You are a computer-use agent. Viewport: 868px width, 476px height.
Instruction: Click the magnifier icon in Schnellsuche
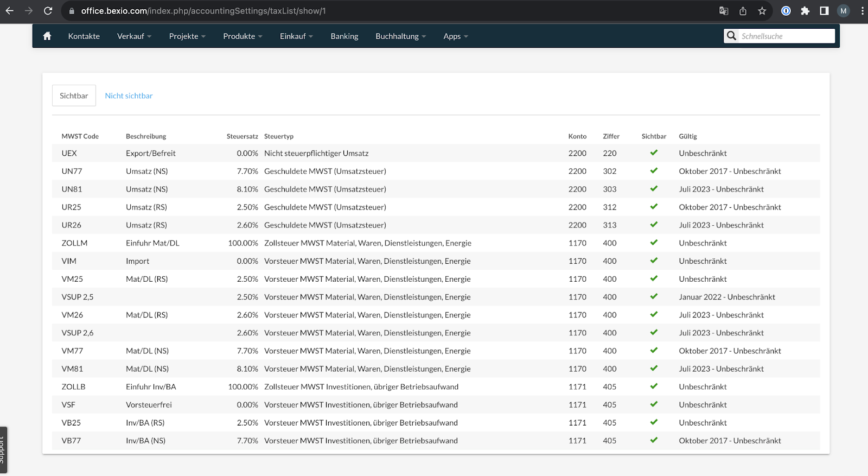pyautogui.click(x=731, y=36)
